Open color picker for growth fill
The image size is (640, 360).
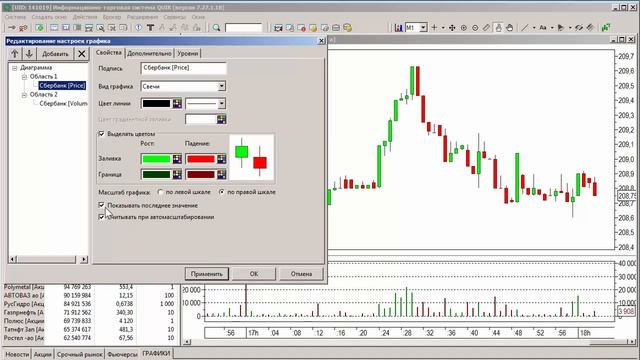(177, 159)
